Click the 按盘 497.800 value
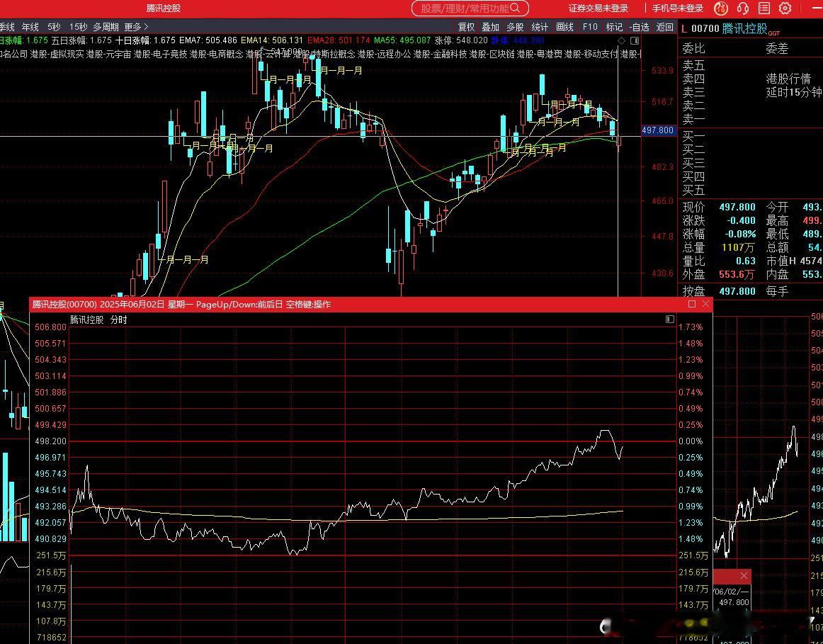The width and height of the screenshot is (823, 644). 737,291
